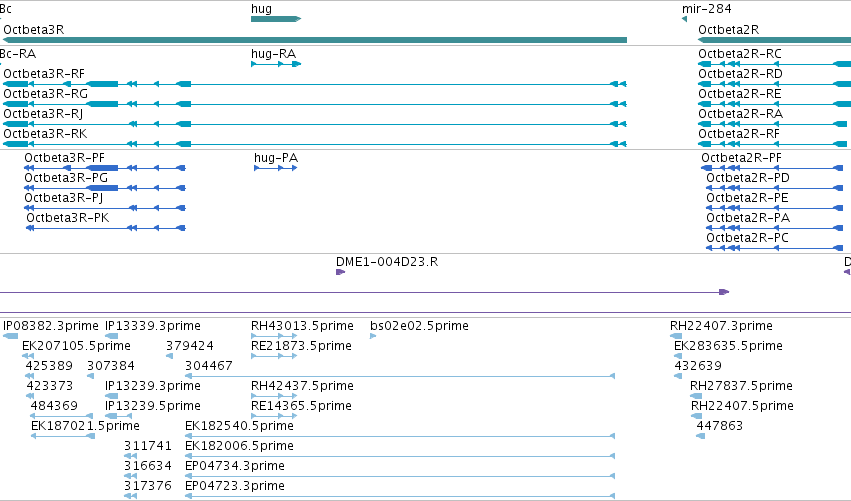Click the Octbeta2R-RA transcript label
Screen dimensions: 851x501
(x=740, y=114)
